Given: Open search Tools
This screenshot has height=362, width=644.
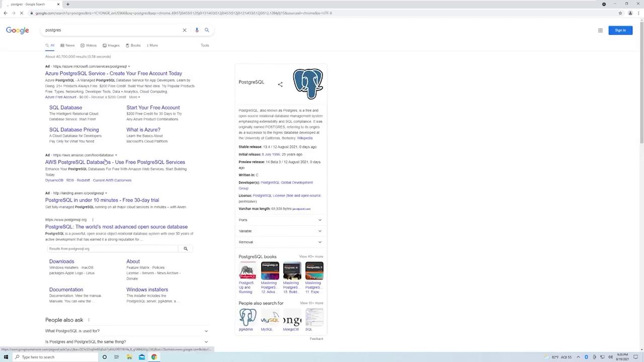Looking at the screenshot, I should click(205, 45).
